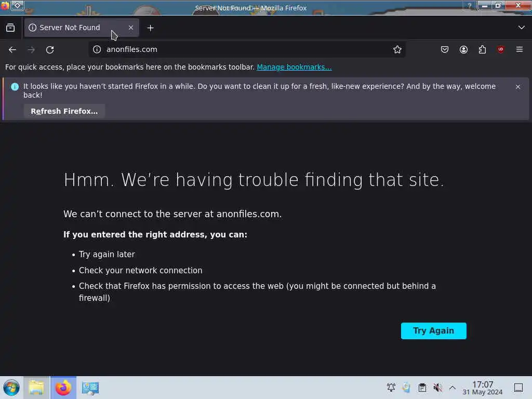Click the 'Try again later' bullet
Viewport: 532px width, 399px height.
[107, 255]
